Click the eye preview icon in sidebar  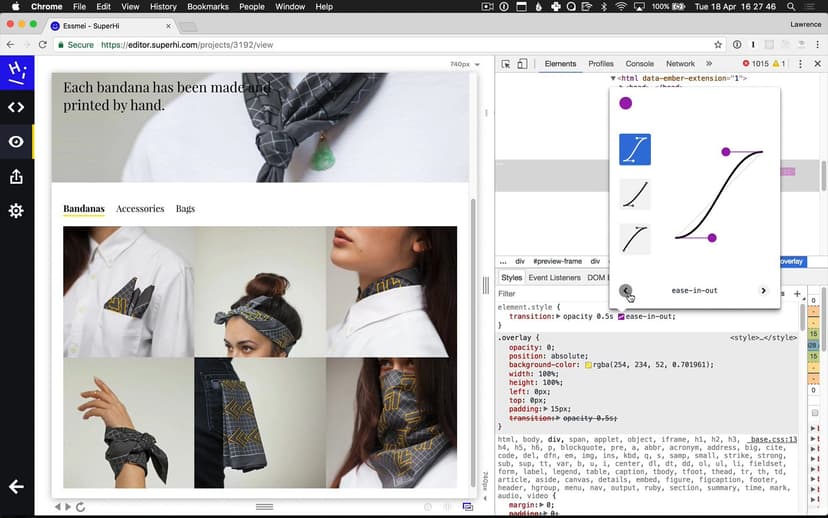(x=16, y=142)
